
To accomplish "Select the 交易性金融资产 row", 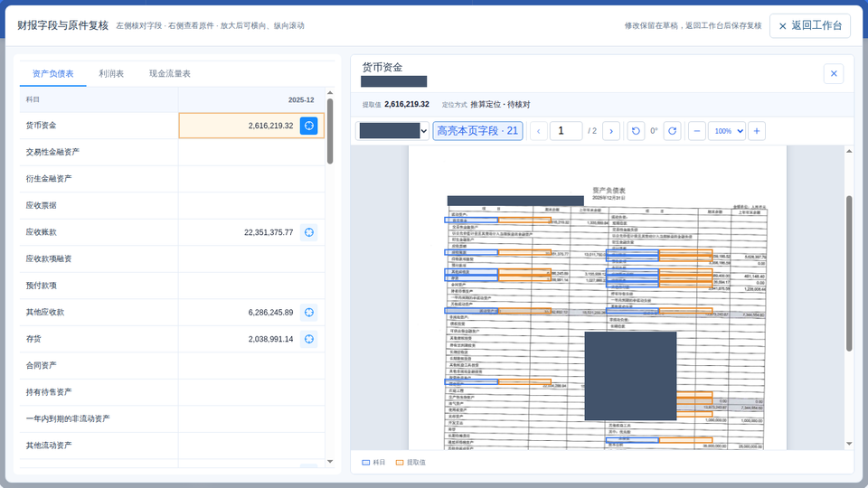I will coord(172,152).
